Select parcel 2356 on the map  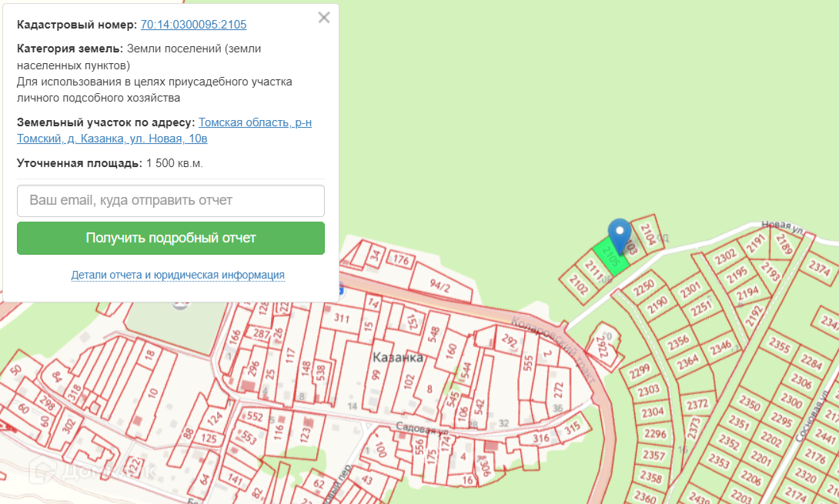[x=678, y=342]
